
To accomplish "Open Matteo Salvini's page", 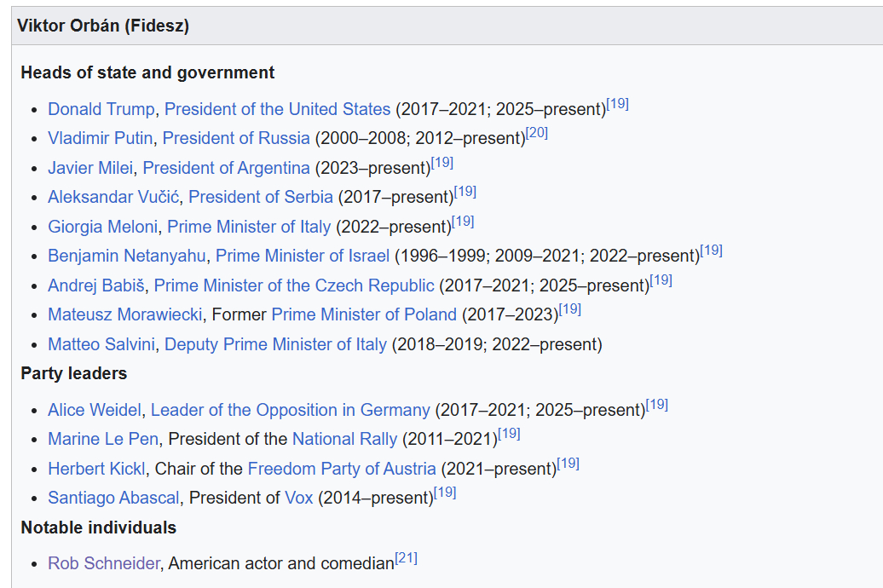I will pos(101,344).
